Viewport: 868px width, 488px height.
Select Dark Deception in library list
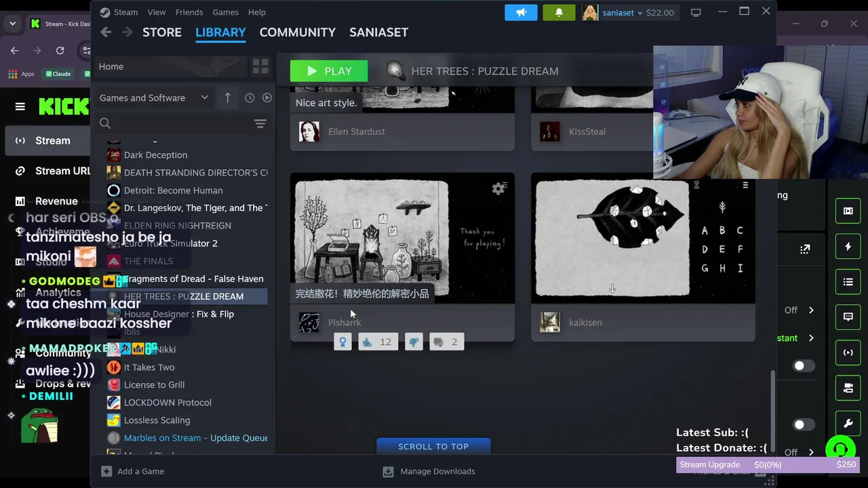point(186,155)
